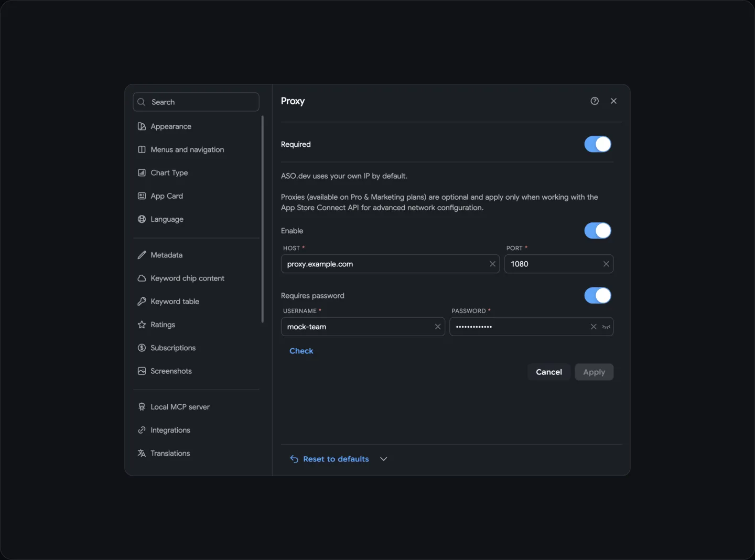Click the Local MCP server icon
Screen dimensions: 755x560
(142, 407)
